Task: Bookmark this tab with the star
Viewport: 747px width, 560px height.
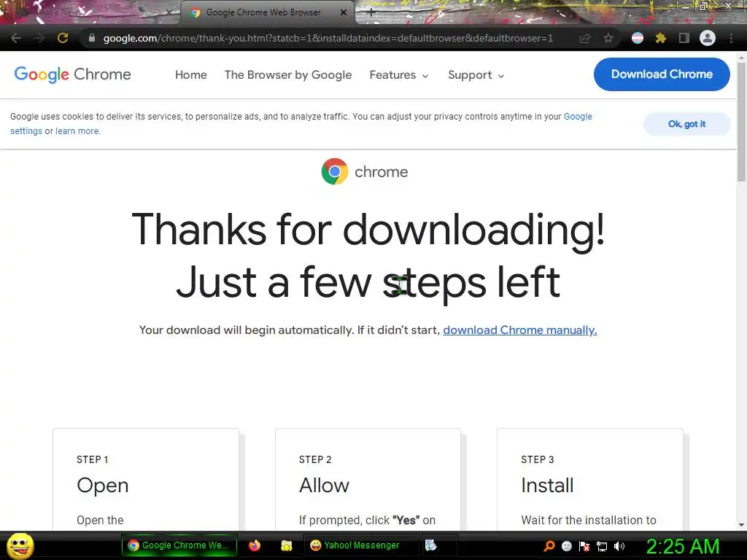Action: click(608, 38)
